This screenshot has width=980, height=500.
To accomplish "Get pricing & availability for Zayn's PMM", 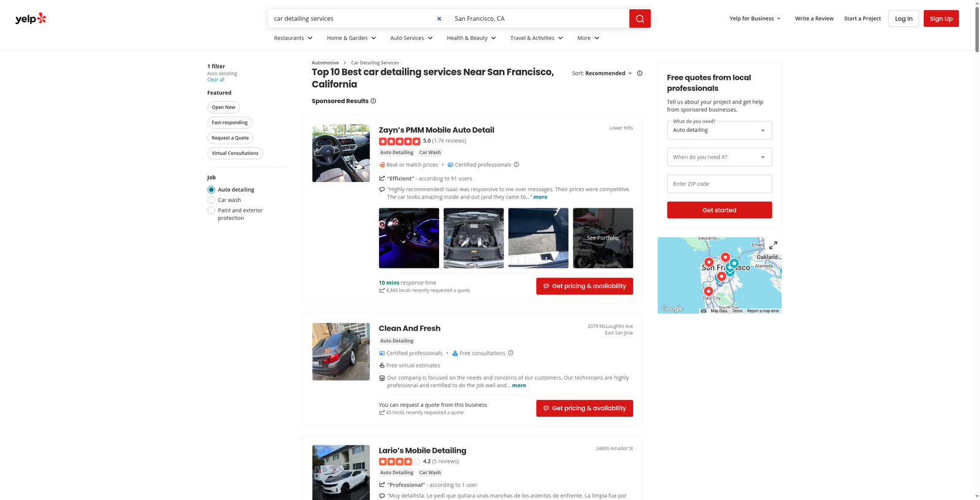I will tap(584, 286).
